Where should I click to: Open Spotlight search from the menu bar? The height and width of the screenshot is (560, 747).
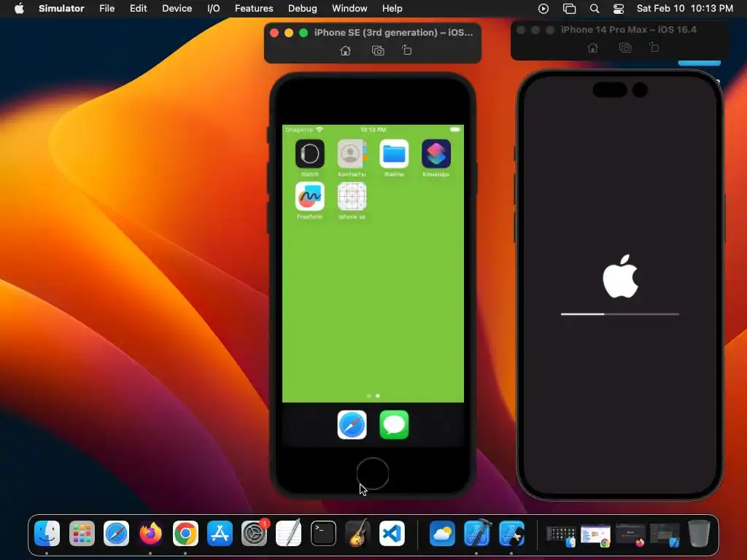pos(595,9)
